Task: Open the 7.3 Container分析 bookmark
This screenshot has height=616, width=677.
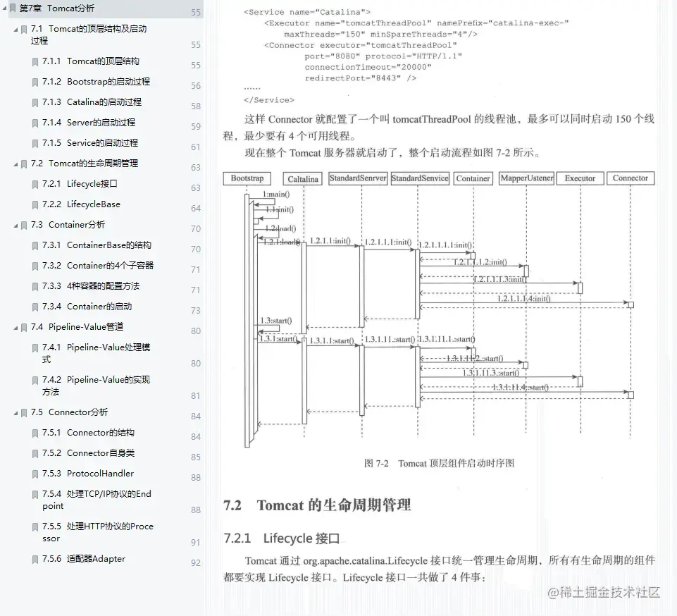Action: coord(68,225)
